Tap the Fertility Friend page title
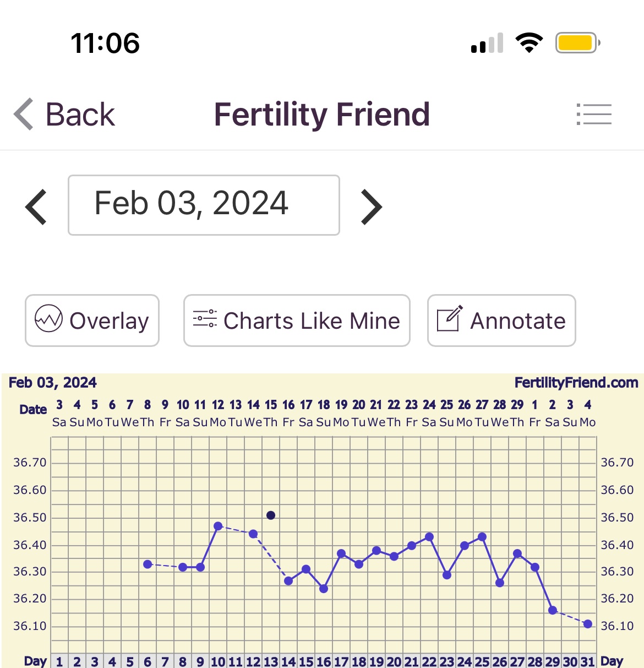 coord(322,115)
